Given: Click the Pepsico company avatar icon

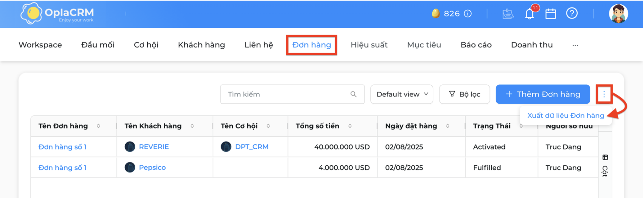Looking at the screenshot, I should pos(130,168).
